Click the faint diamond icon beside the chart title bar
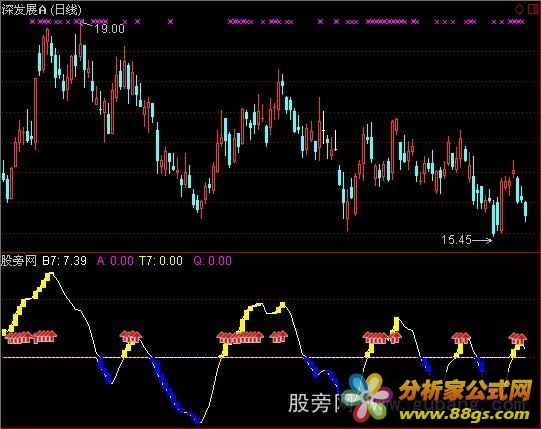The height and width of the screenshot is (429, 541). click(519, 9)
